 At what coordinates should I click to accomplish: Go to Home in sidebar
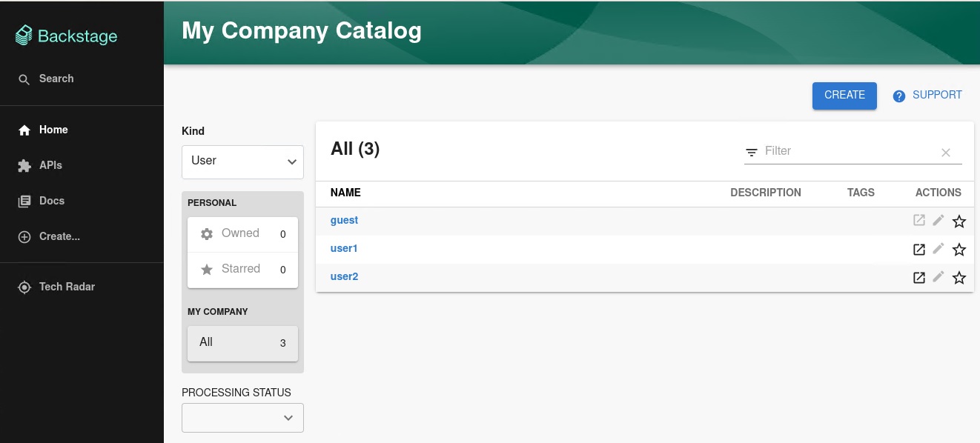coord(43,130)
